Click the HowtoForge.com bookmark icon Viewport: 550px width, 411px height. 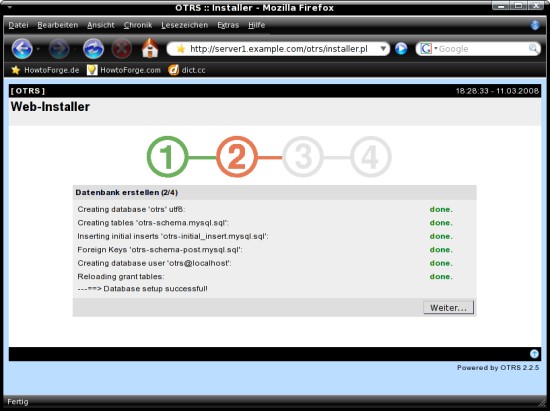(x=92, y=70)
